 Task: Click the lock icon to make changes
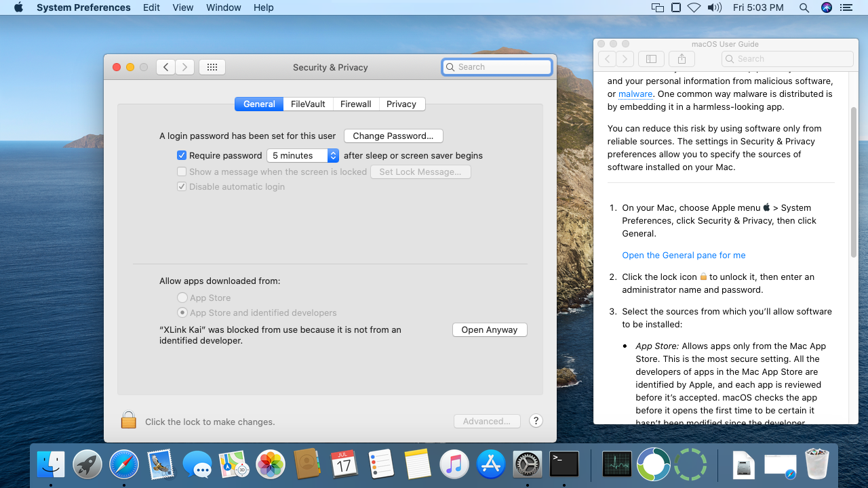point(128,420)
